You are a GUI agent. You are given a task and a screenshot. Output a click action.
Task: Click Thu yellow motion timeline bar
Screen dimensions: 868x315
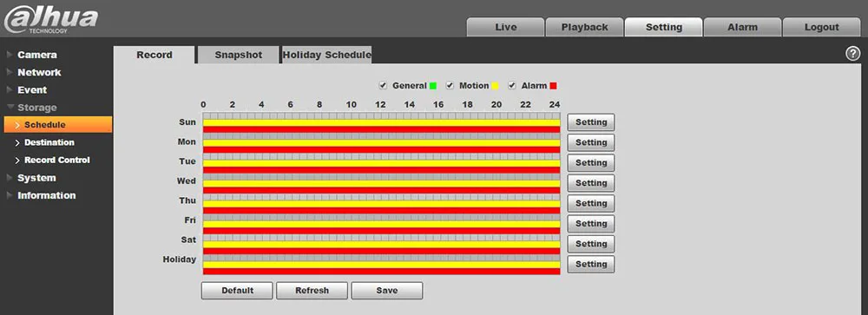tap(381, 204)
